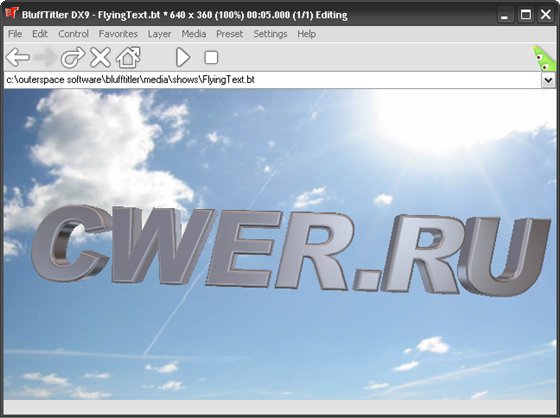Click the refresh curved arrow icon

tap(73, 58)
